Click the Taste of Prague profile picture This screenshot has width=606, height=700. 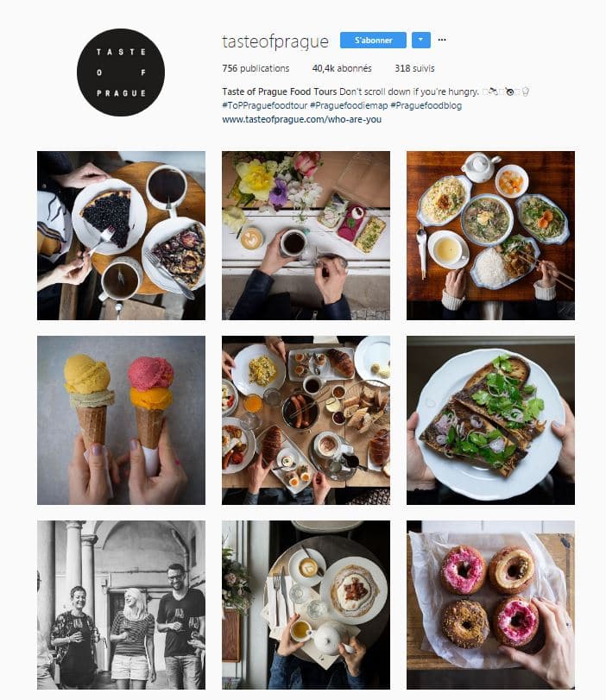click(121, 73)
